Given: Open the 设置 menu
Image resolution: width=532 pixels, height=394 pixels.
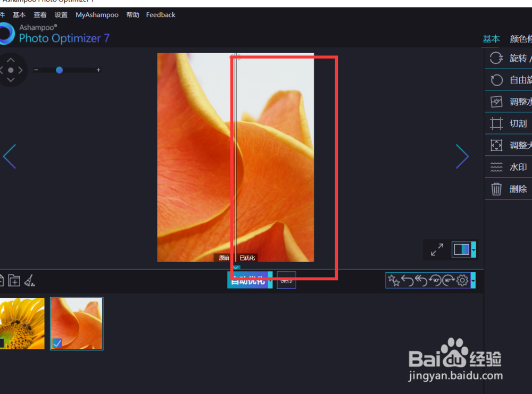Looking at the screenshot, I should [x=61, y=15].
